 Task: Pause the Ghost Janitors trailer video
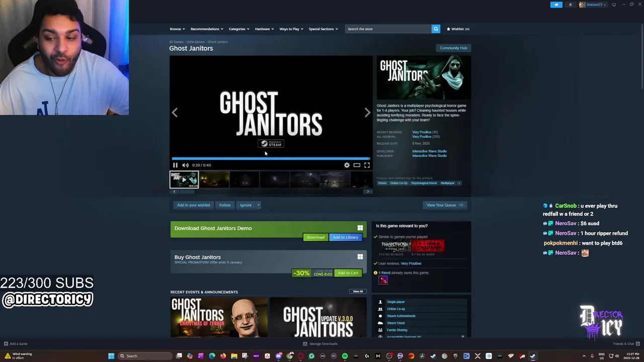pos(175,165)
